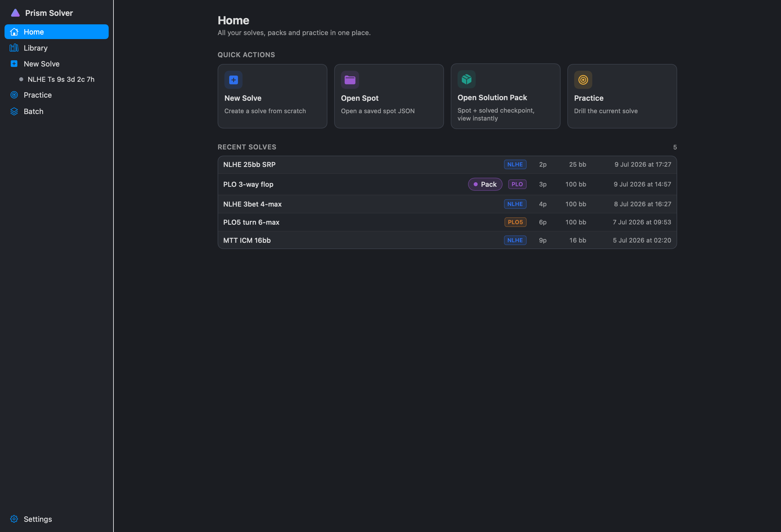
Task: Click the green box icon on Solution Pack card
Action: [x=466, y=79]
